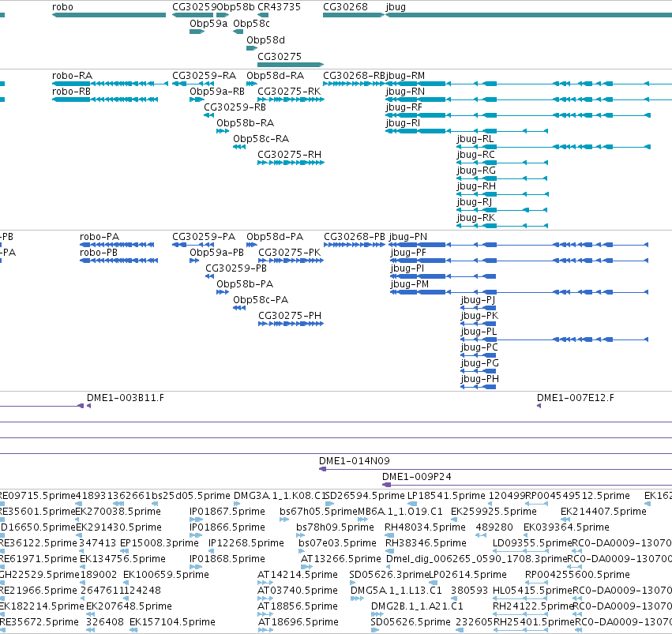
Task: Click the CG30259-RB transcript label
Action: coord(235,107)
